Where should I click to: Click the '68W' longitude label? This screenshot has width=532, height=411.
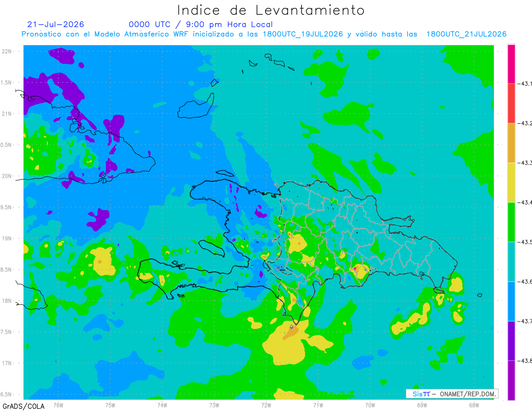(x=474, y=405)
